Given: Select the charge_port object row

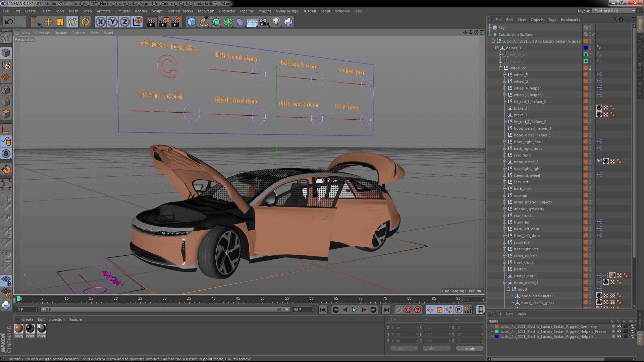Looking at the screenshot, I should [x=524, y=276].
